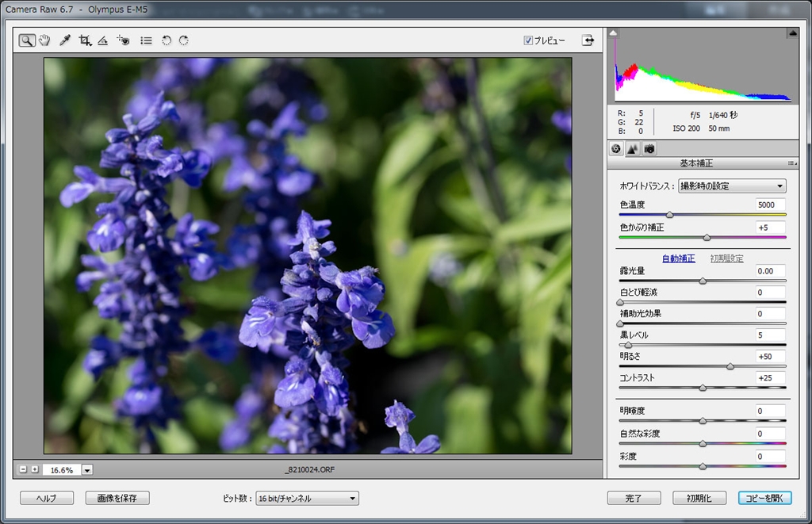Toggle the shadow clipping warning in histogram

tap(615, 33)
